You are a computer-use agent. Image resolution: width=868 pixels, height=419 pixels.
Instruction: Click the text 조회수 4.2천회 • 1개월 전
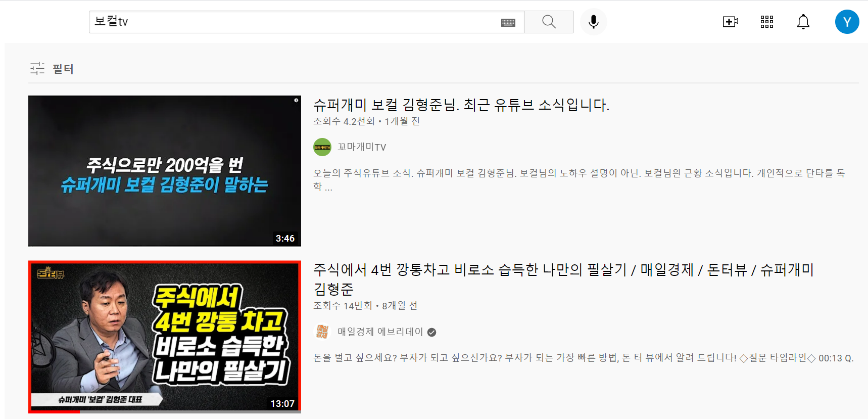366,121
